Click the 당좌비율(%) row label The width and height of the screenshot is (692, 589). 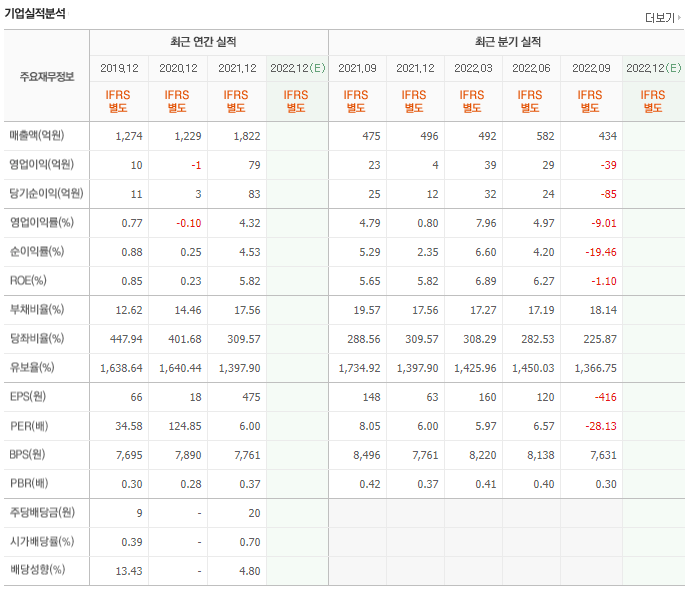tap(37, 338)
